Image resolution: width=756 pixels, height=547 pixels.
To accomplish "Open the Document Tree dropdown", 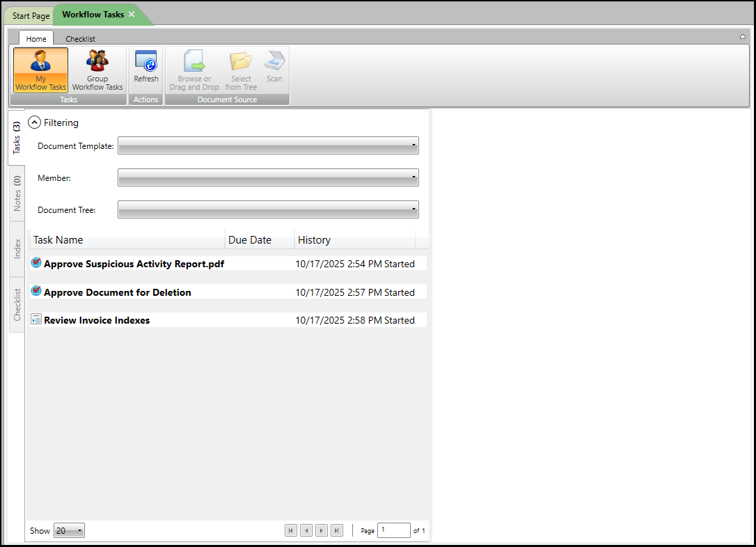I will [x=268, y=209].
